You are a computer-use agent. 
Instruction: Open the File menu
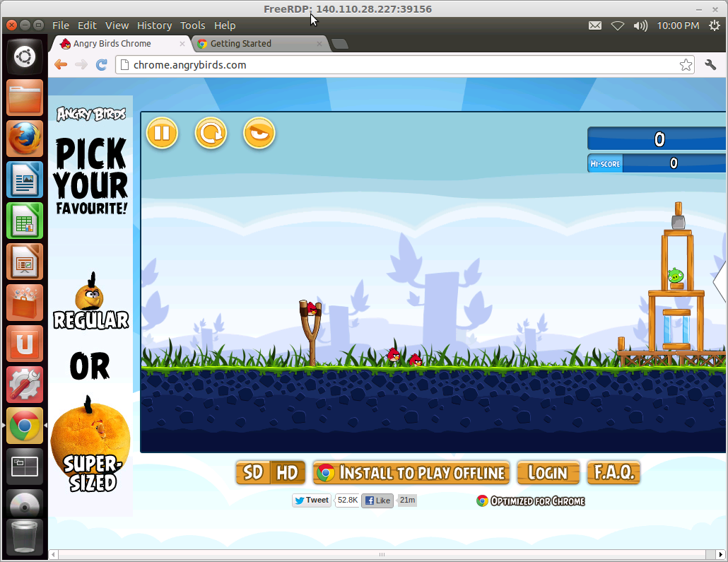click(x=60, y=25)
